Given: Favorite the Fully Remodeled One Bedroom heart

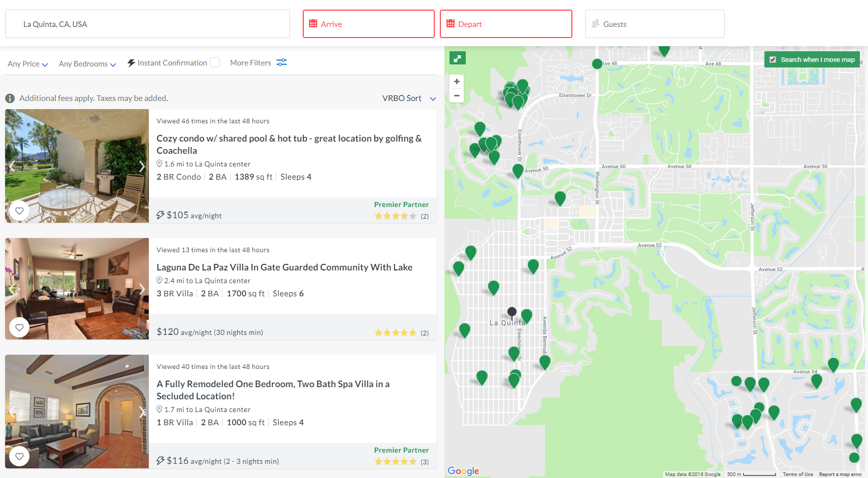Looking at the screenshot, I should pos(19,456).
